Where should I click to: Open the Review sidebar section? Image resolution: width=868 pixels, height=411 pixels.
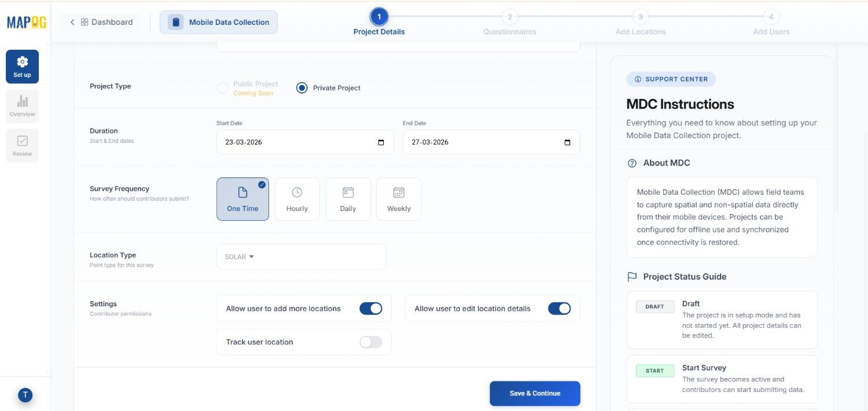pos(22,145)
